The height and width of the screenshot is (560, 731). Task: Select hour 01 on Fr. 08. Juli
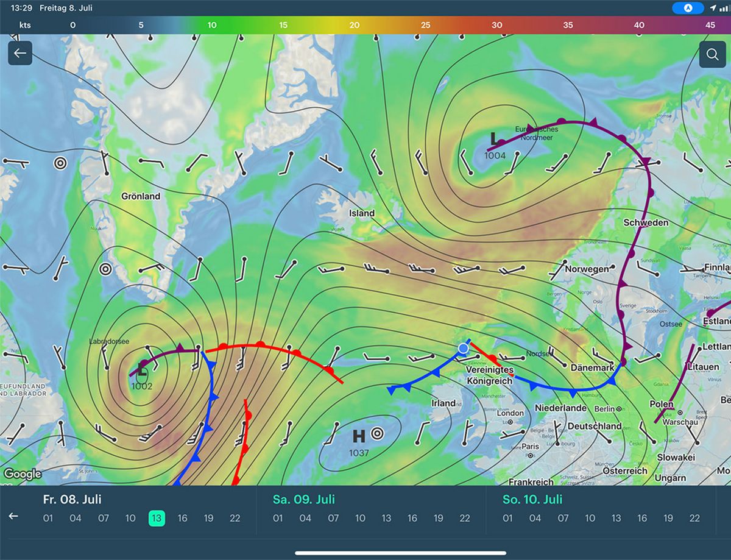coord(48,518)
